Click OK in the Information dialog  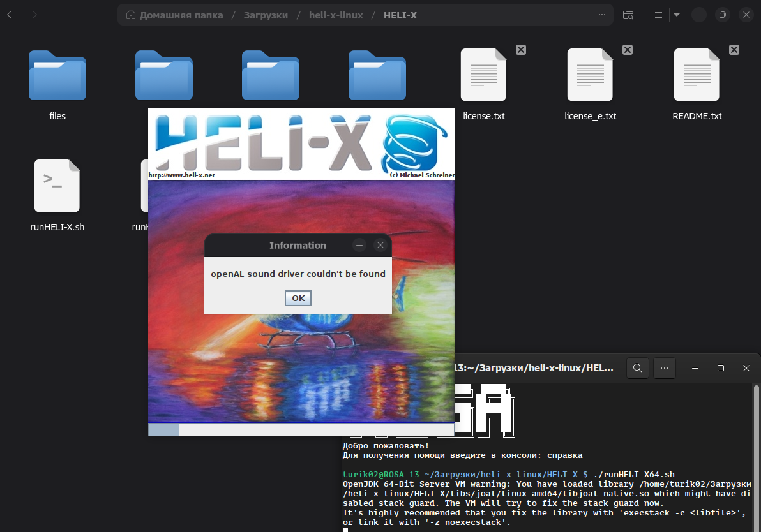tap(298, 298)
